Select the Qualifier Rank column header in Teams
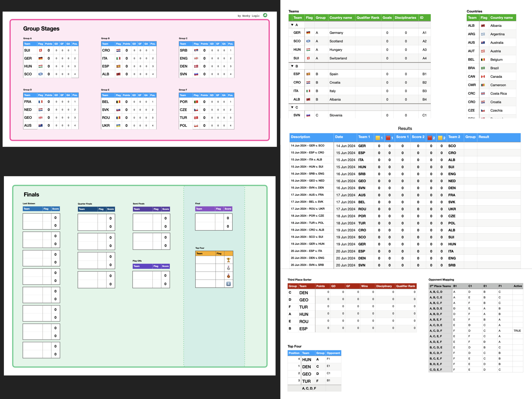Viewport: 532px width, 399px height. (x=368, y=18)
